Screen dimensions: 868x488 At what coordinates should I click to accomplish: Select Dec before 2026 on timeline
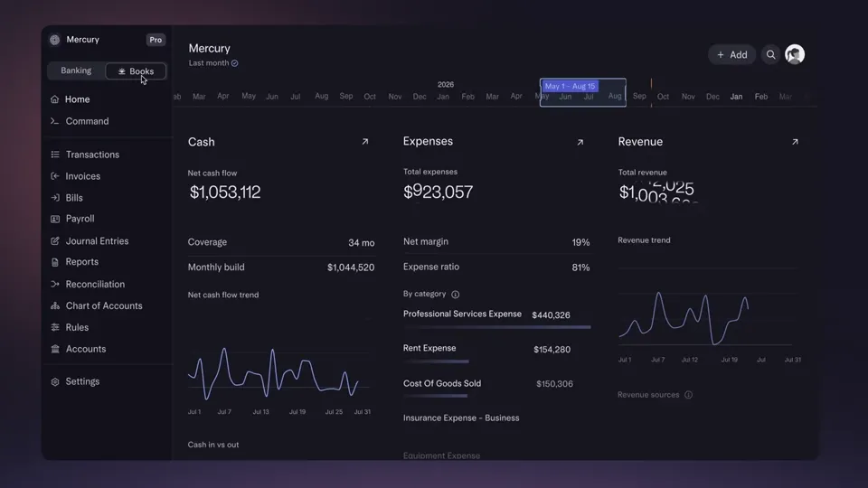[x=420, y=97]
